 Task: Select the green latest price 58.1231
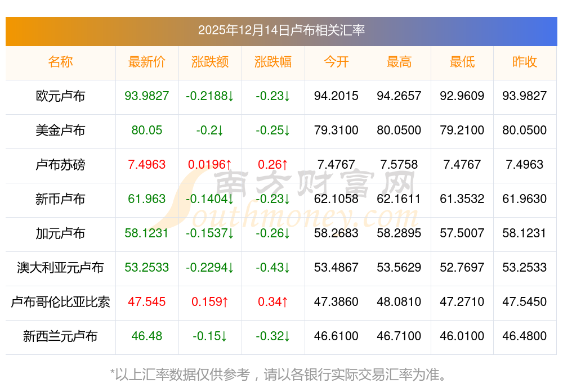point(147,233)
